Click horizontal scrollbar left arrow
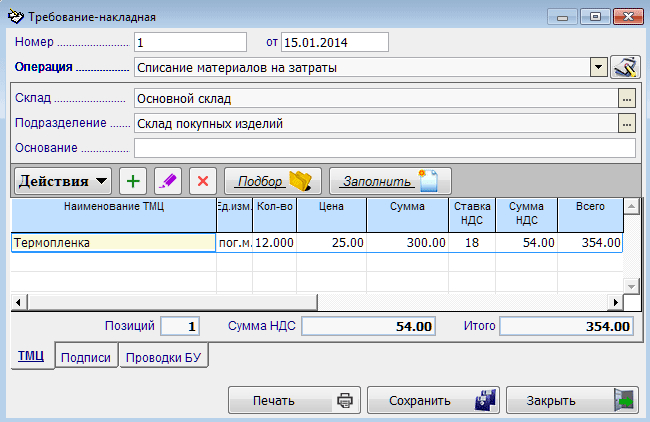The height and width of the screenshot is (422, 650). 18,303
